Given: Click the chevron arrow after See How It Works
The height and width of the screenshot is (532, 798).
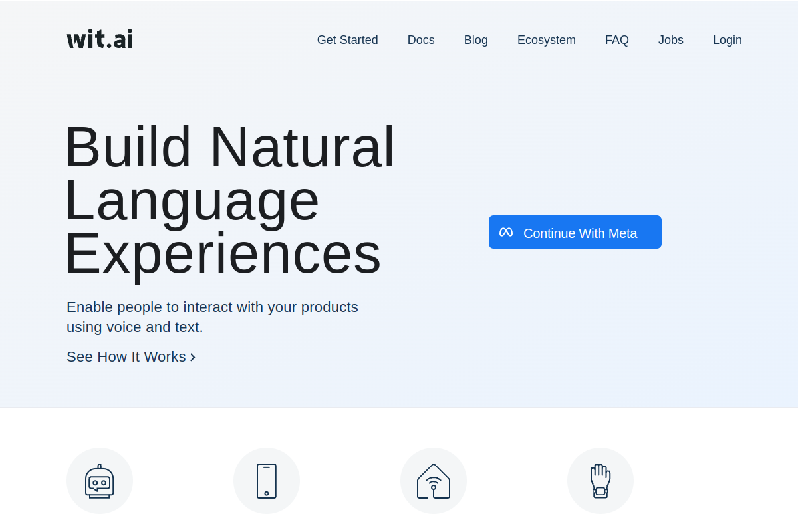Looking at the screenshot, I should pyautogui.click(x=193, y=357).
